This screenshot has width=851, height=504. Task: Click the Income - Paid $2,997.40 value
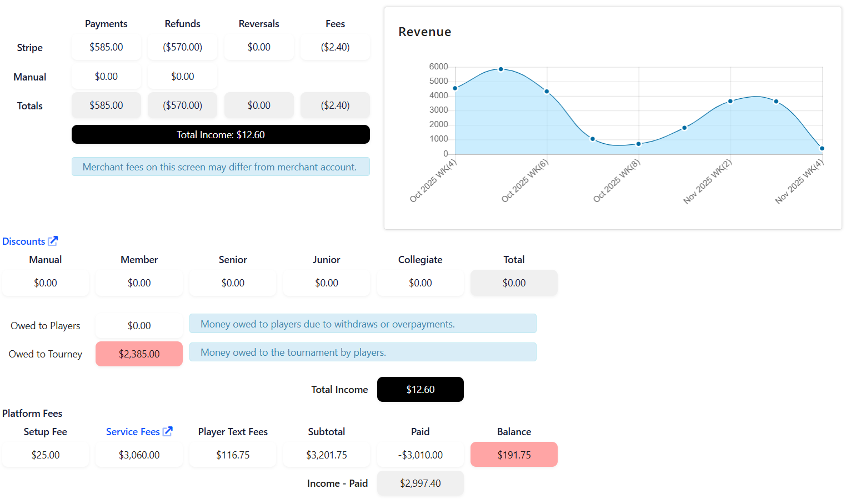[421, 483]
